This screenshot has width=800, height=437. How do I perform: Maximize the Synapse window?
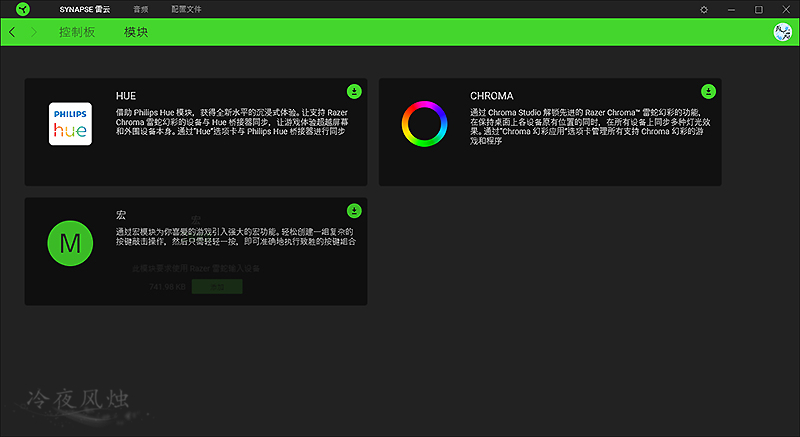pyautogui.click(x=759, y=10)
